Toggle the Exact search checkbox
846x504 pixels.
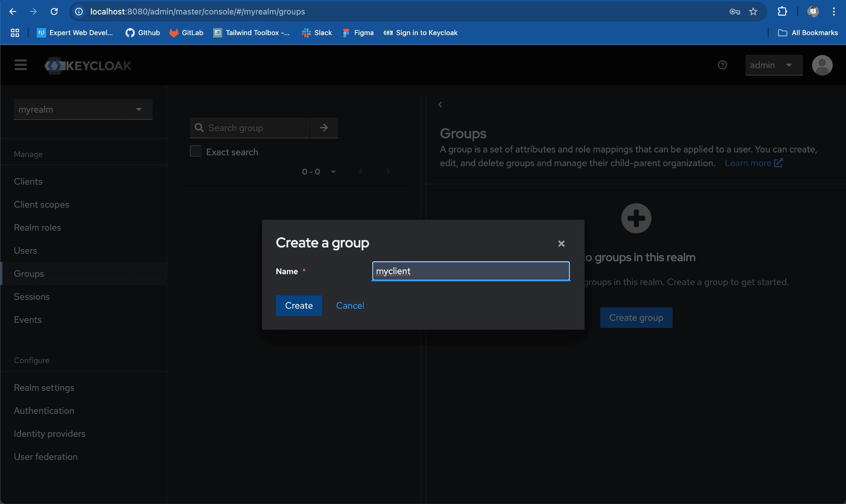[x=196, y=151]
